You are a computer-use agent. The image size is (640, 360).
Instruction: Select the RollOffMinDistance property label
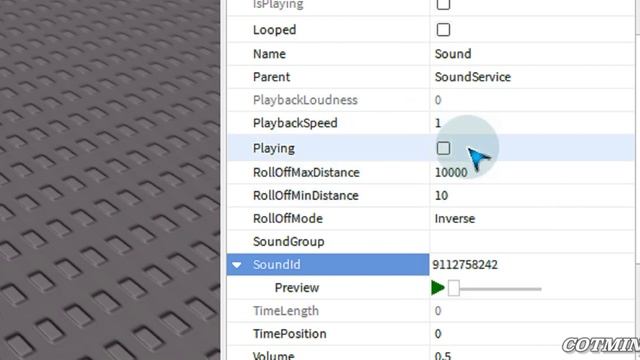pyautogui.click(x=305, y=196)
